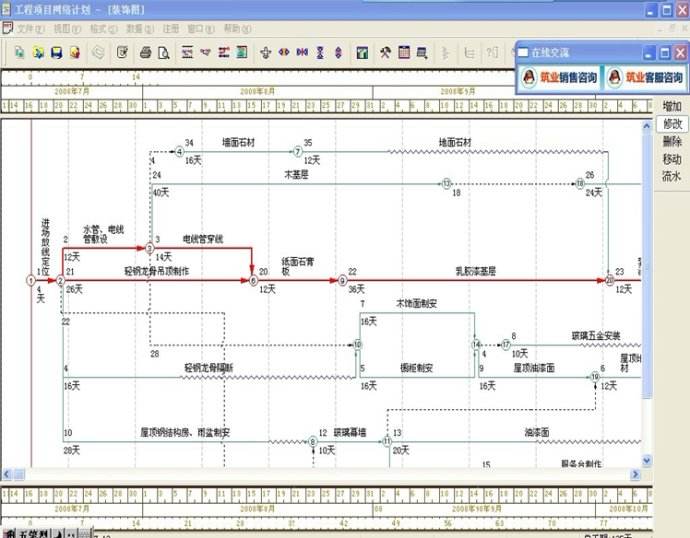Open the 格式 menu

(x=103, y=29)
